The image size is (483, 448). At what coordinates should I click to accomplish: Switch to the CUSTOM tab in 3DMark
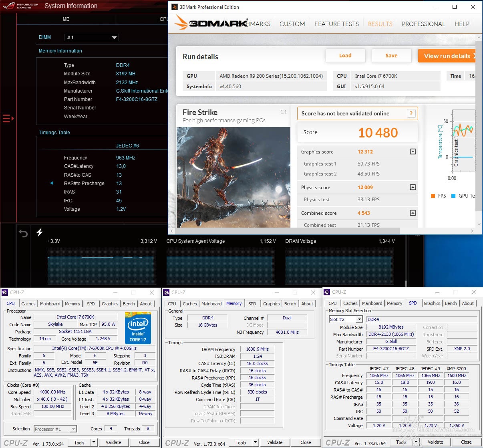pyautogui.click(x=292, y=24)
